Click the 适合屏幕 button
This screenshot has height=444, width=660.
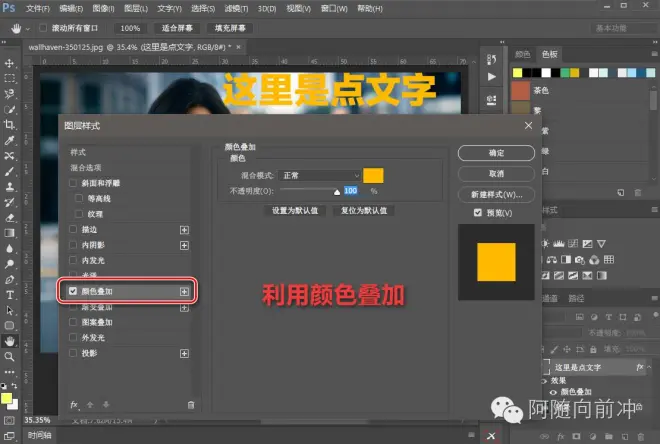177,28
